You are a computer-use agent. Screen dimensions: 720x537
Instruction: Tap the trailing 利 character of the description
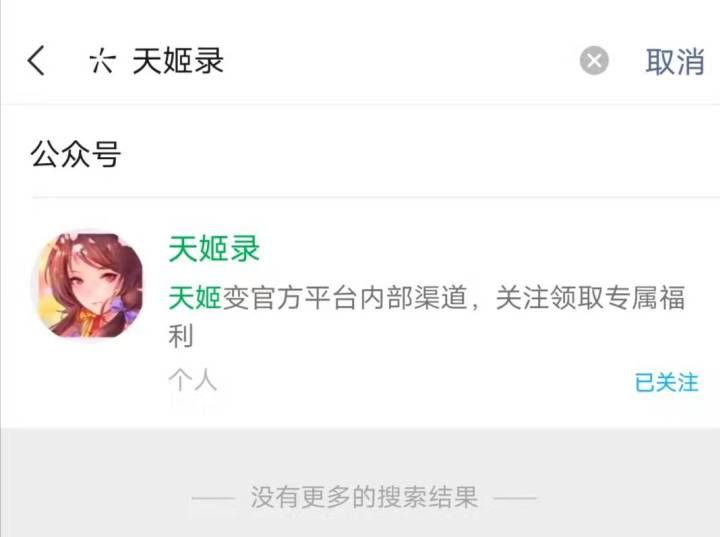coord(181,336)
